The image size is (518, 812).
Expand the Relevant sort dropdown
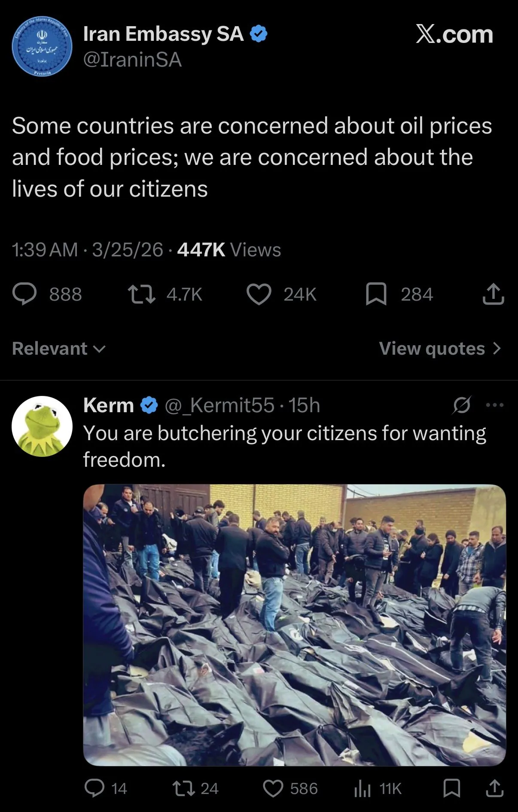tap(58, 348)
